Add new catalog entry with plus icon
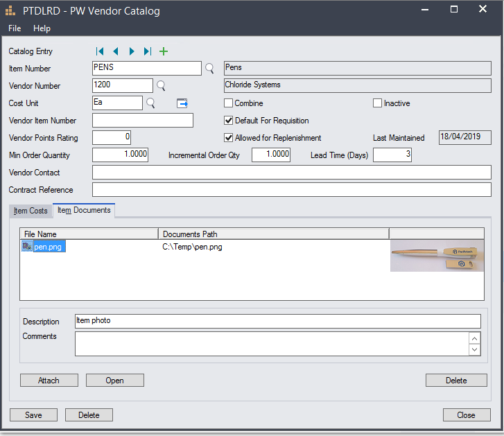The width and height of the screenshot is (504, 436). coord(164,51)
